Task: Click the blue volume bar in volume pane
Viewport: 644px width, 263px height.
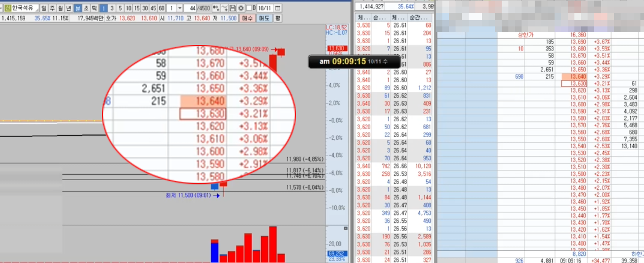Action: 214,252
